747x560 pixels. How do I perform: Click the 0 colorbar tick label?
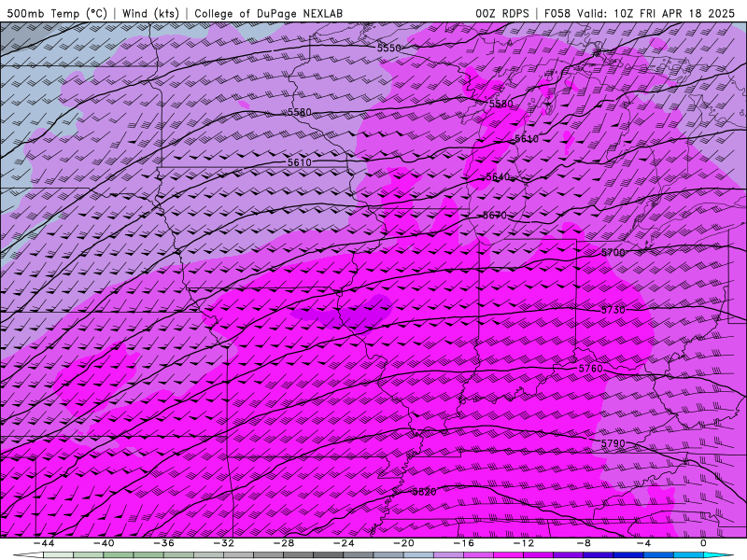tap(704, 543)
